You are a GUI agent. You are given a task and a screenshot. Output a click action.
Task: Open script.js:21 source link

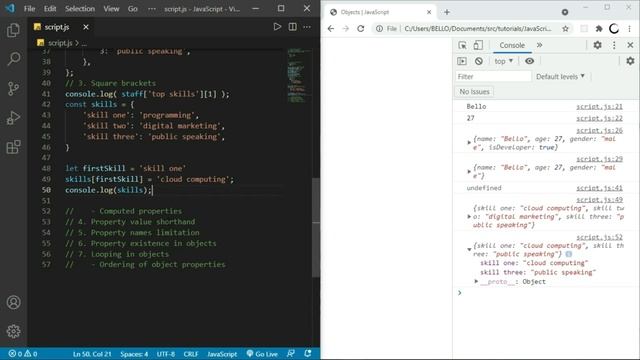click(599, 107)
